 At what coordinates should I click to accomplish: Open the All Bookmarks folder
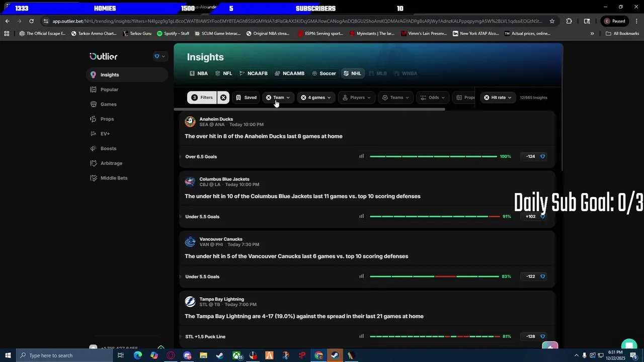click(622, 34)
